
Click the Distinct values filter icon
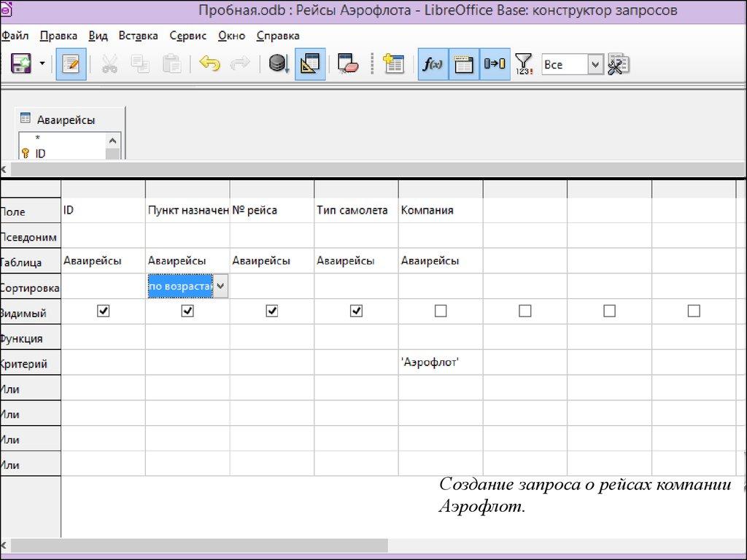click(x=523, y=64)
